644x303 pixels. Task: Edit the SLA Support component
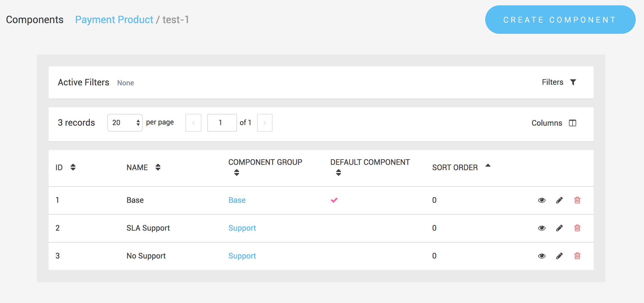(559, 228)
